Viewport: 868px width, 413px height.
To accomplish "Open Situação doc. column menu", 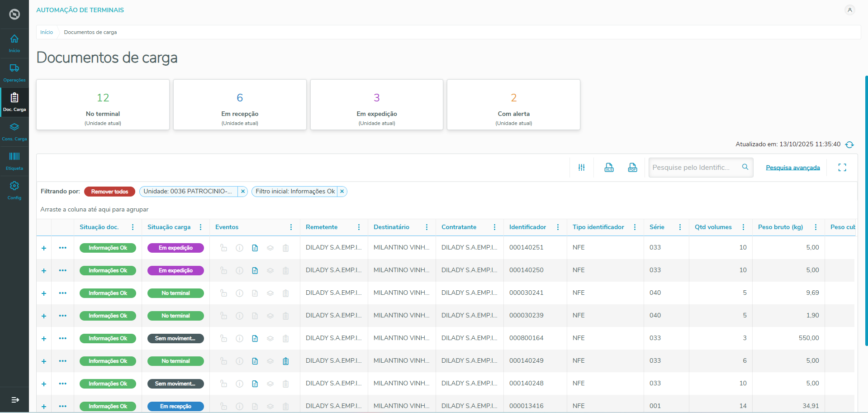I will 133,227.
